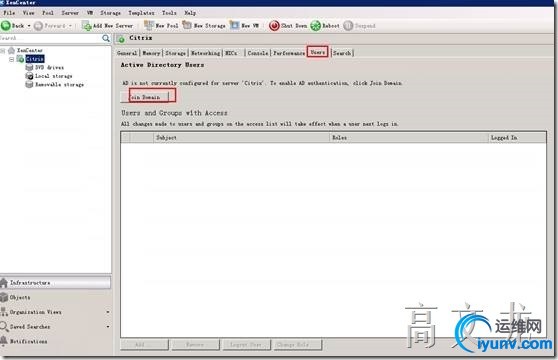Open the Storage menu
Viewport: 558px width, 360px height.
tap(110, 13)
